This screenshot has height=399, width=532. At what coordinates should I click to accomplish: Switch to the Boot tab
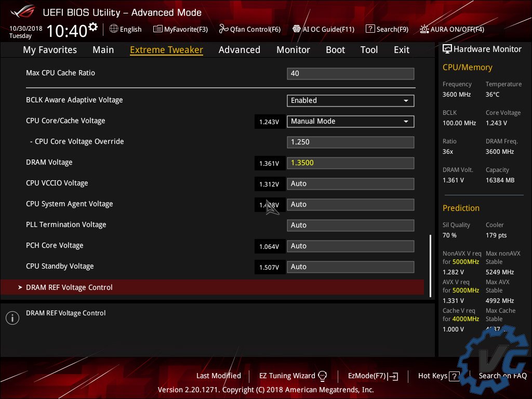[335, 50]
